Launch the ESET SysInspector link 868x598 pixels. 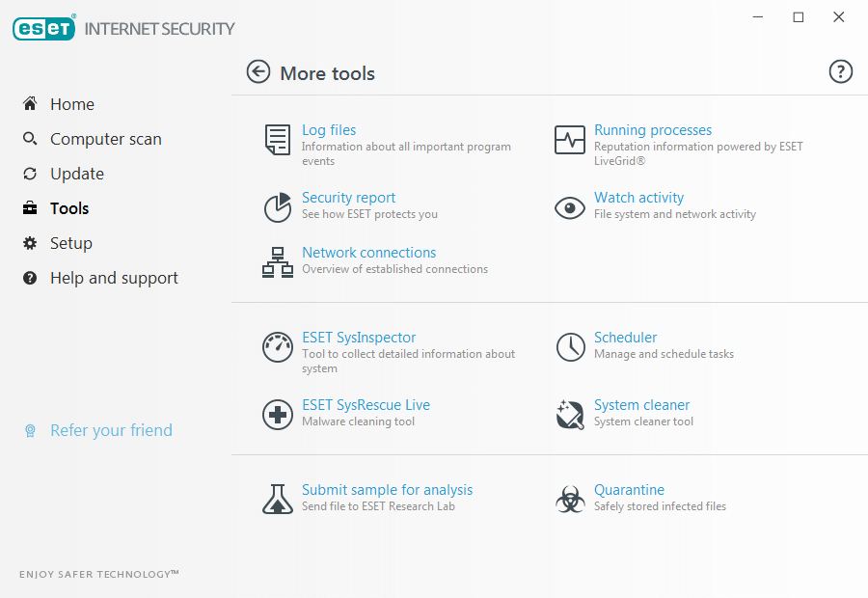[359, 338]
